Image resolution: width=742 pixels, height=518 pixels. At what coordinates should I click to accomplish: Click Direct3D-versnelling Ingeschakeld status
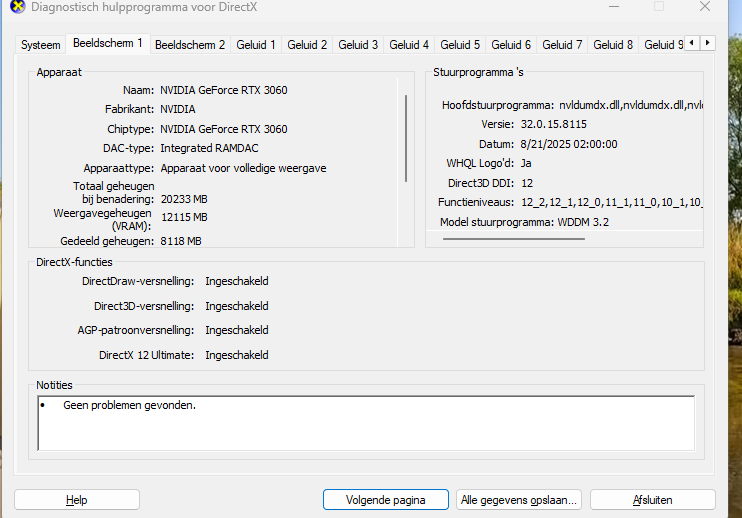[237, 306]
